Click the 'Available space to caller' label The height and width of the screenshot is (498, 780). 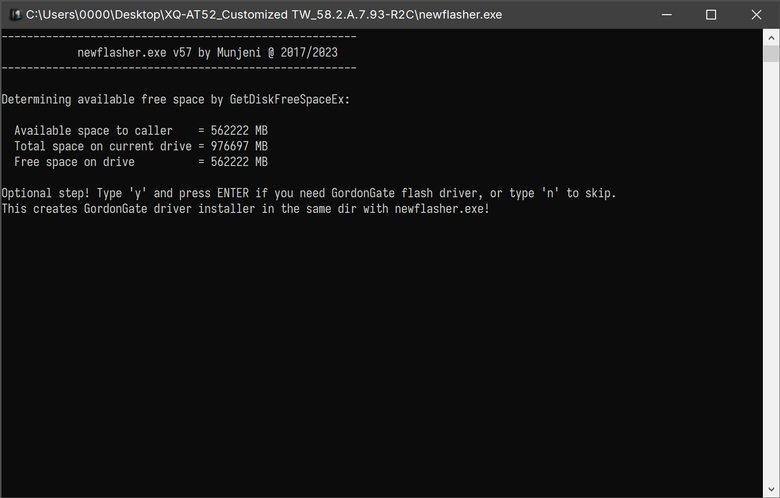tap(93, 130)
